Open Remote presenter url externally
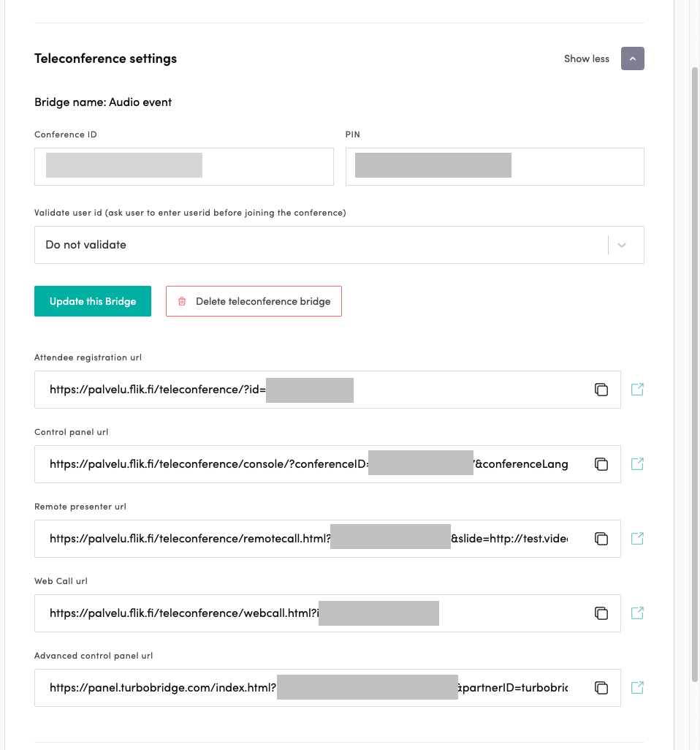The height and width of the screenshot is (750, 700). tap(637, 539)
